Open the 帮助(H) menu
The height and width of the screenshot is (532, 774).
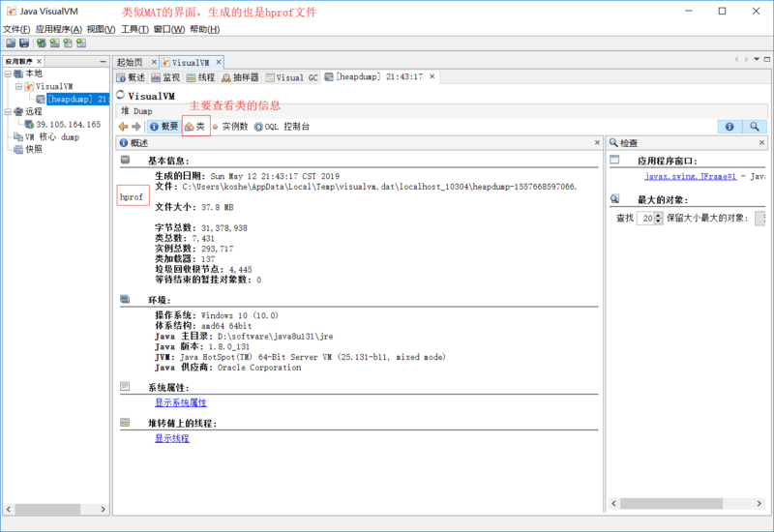point(204,29)
